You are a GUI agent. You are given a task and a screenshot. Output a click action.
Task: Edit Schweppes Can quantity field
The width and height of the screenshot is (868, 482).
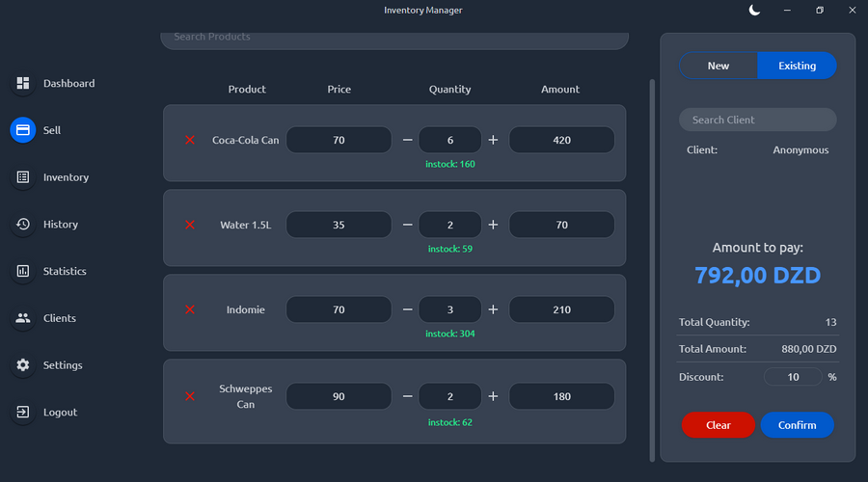450,396
